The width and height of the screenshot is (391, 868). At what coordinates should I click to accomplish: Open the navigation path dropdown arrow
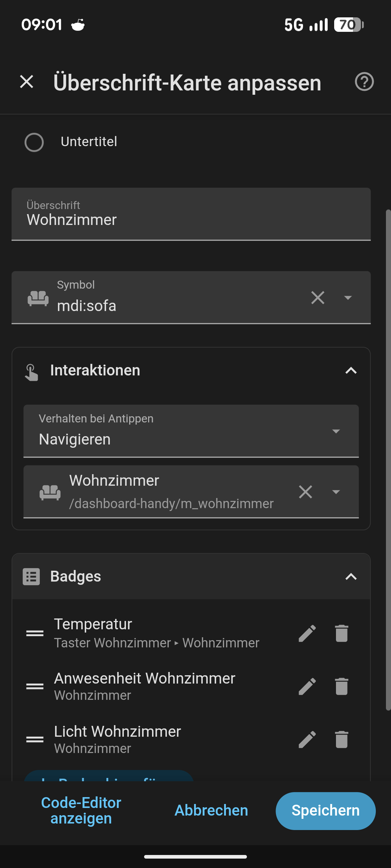[x=336, y=492]
